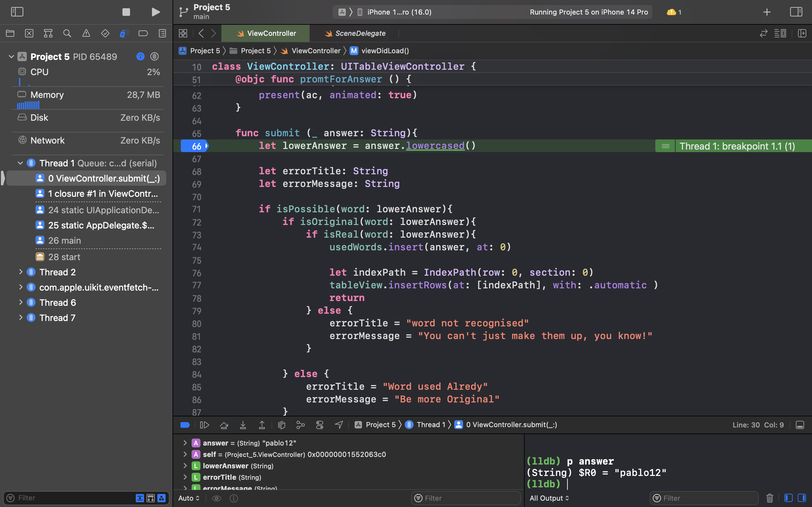
Task: Open the Test navigator
Action: coord(105,33)
